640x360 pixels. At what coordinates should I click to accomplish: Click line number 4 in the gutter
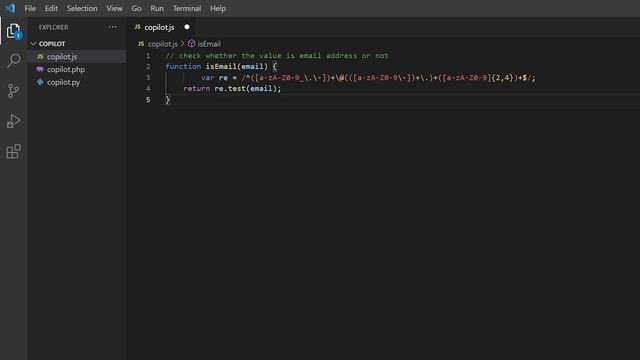click(x=148, y=89)
